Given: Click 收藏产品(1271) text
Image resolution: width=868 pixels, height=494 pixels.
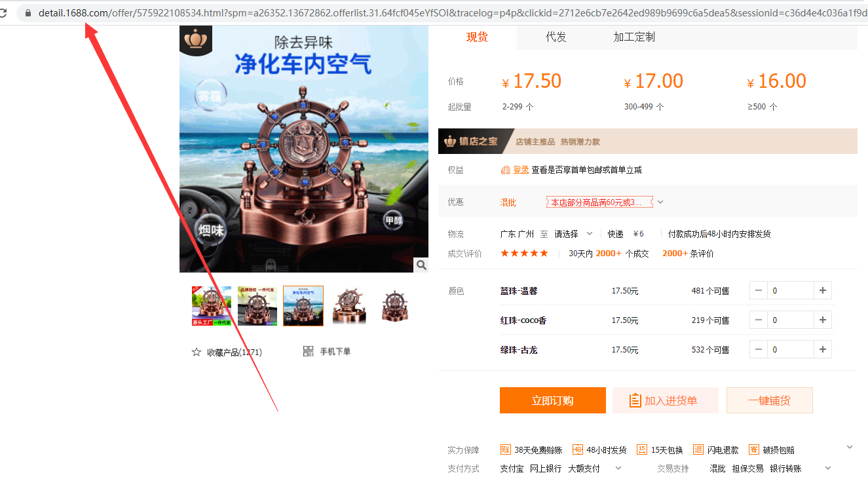Looking at the screenshot, I should click(235, 352).
